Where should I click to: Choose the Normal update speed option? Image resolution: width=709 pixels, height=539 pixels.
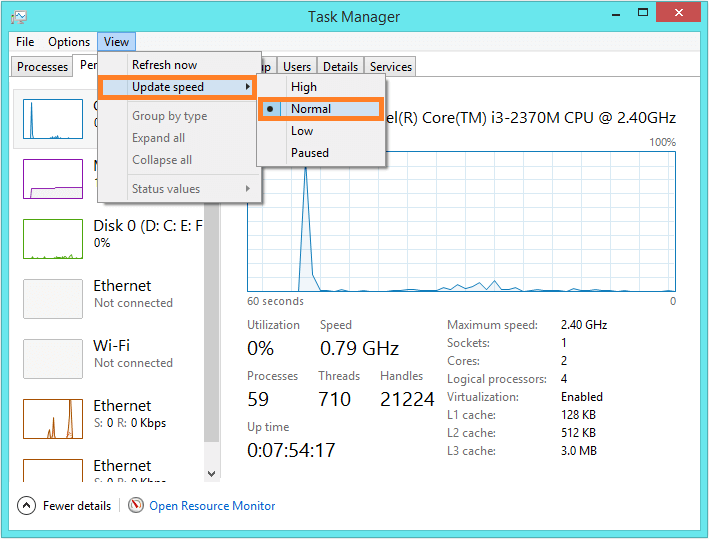coord(310,109)
